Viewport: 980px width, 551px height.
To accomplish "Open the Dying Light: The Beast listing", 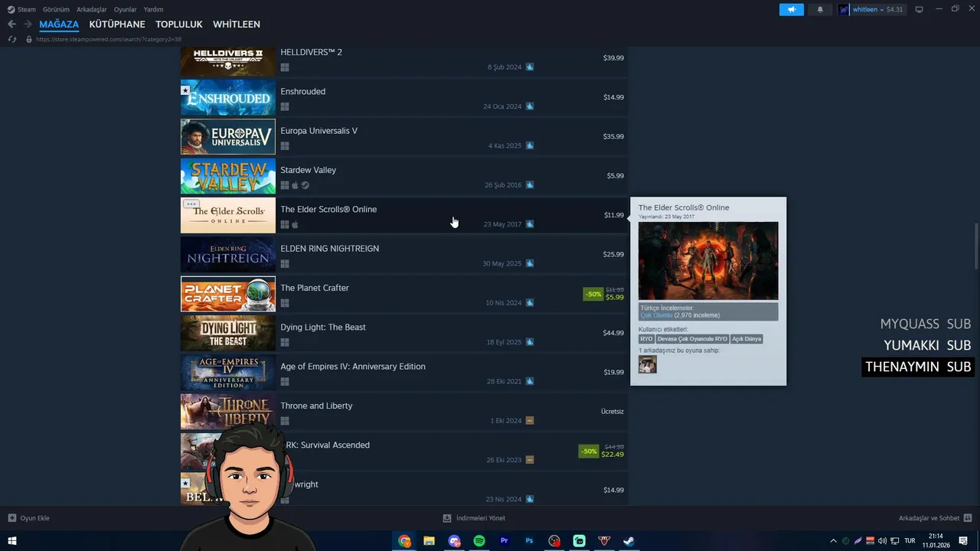I will pyautogui.click(x=403, y=333).
